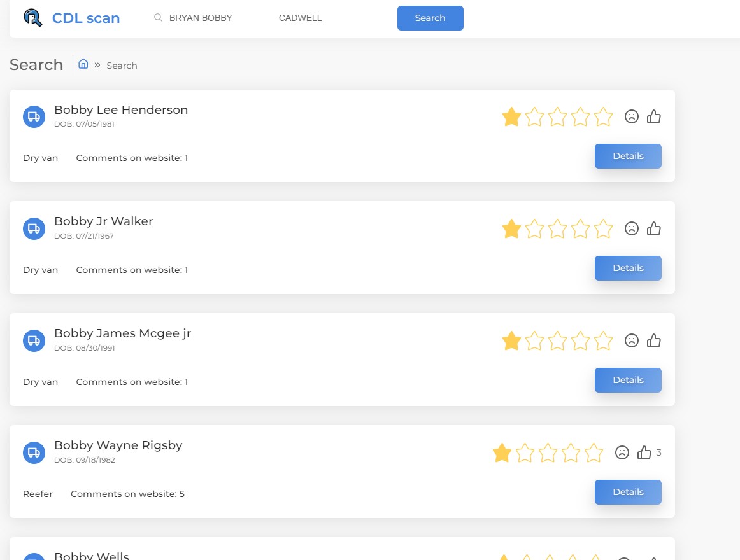Click truck icon beside Bobby Lee Henderson
740x560 pixels.
coord(34,116)
